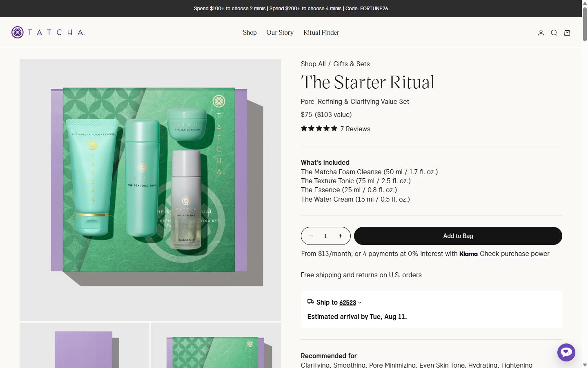588x368 pixels.
Task: Increase quantity with plus icon
Action: (x=340, y=236)
